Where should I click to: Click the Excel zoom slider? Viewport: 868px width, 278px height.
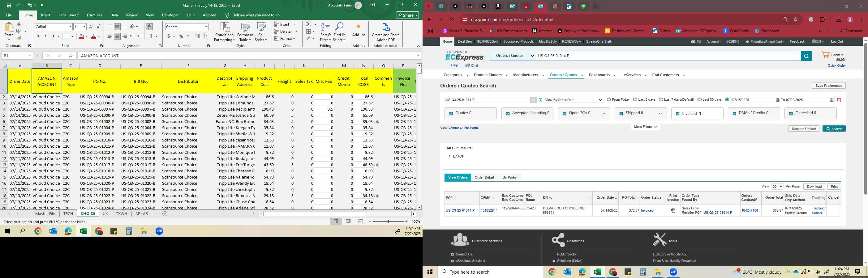[388, 221]
